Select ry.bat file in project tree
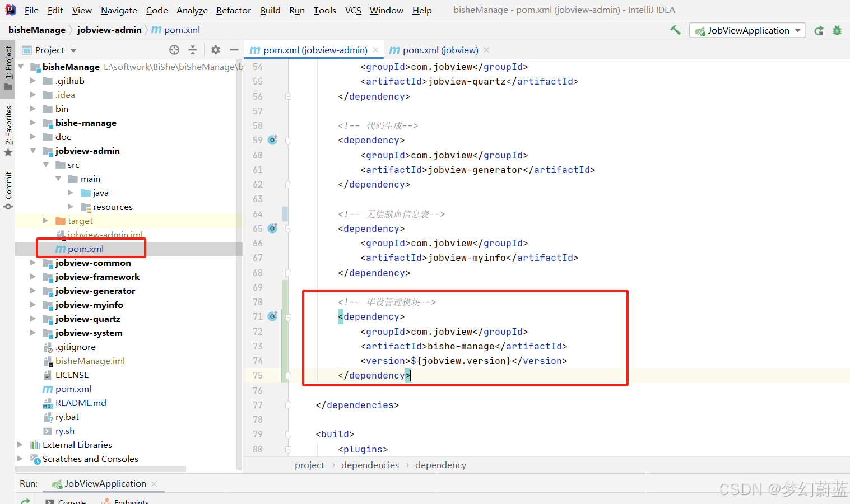 click(x=67, y=417)
